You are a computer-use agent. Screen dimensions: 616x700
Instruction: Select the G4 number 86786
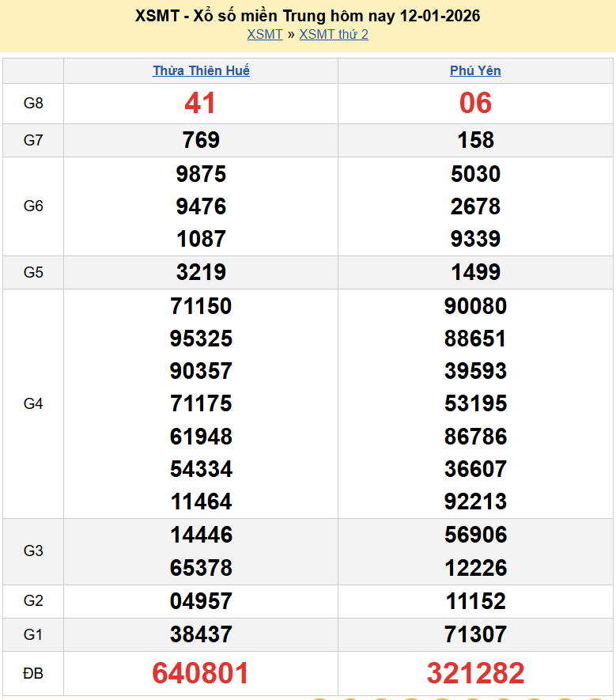coord(475,437)
